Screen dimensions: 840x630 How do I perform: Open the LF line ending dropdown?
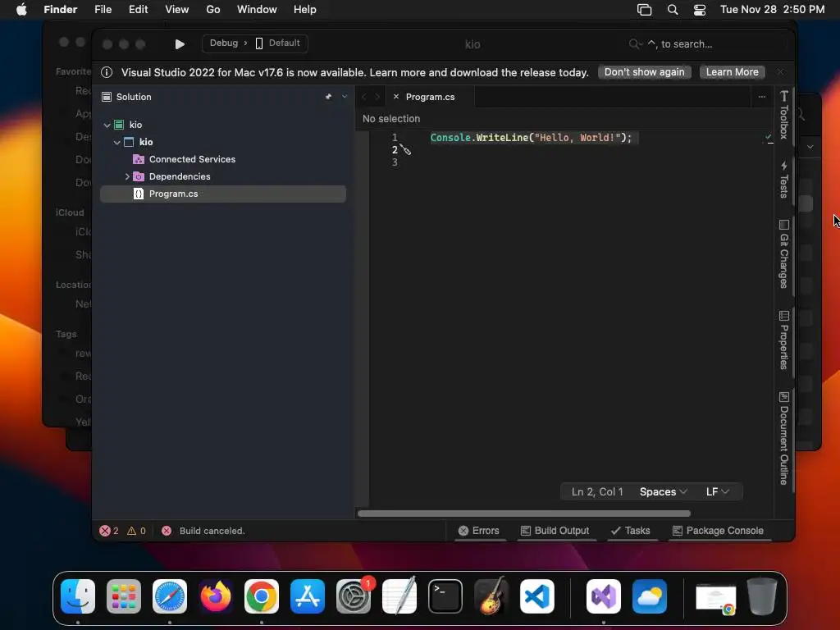point(717,492)
